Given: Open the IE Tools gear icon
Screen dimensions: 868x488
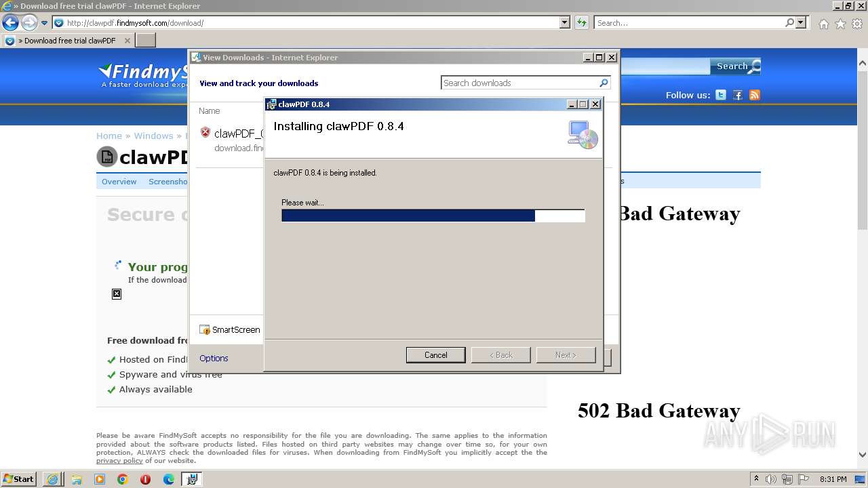Looking at the screenshot, I should (x=857, y=24).
